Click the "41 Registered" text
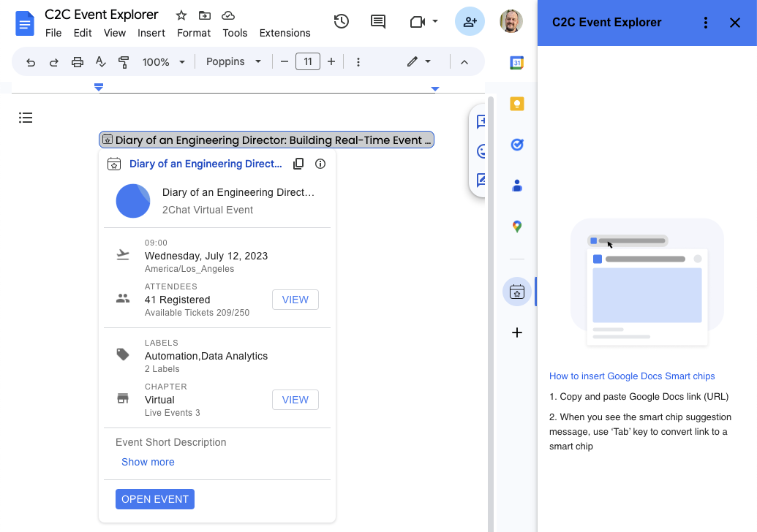 pos(177,300)
